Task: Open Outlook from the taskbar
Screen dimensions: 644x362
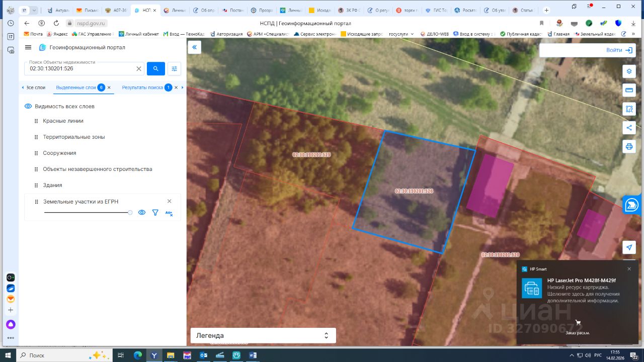Action: click(x=204, y=355)
